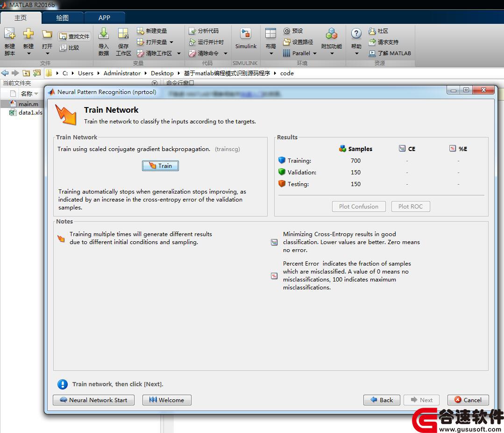Switch to the 绘图 ribbon tab

click(x=62, y=18)
